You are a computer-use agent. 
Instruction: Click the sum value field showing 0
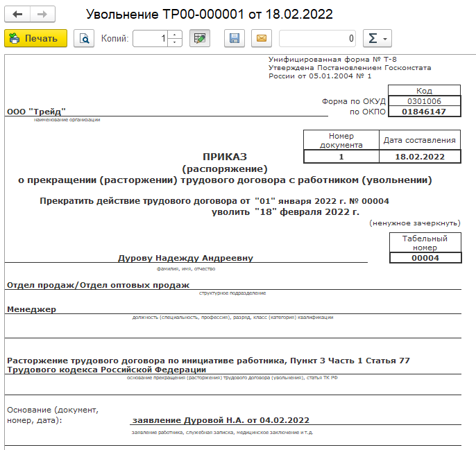(317, 38)
